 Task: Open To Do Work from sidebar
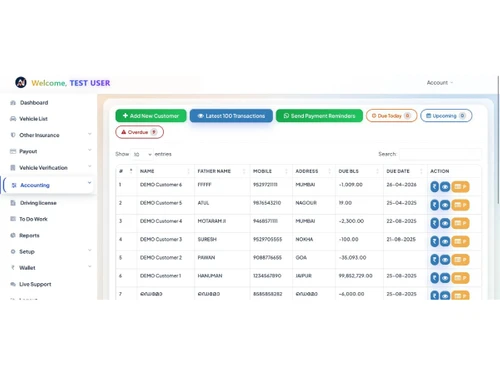click(x=33, y=219)
